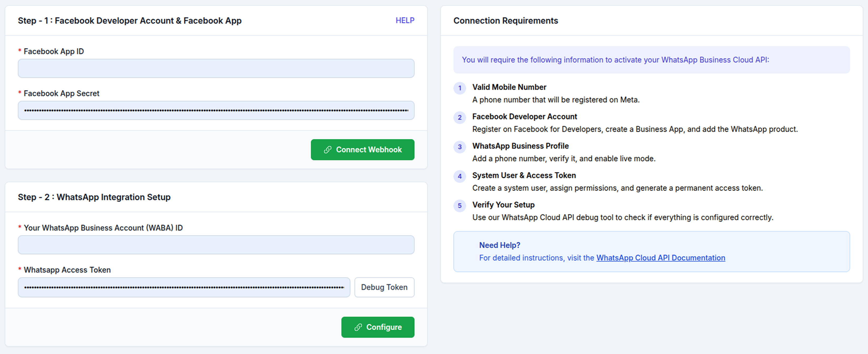Click the Need Help? heading
Screen dimensions: 868x354
499,245
